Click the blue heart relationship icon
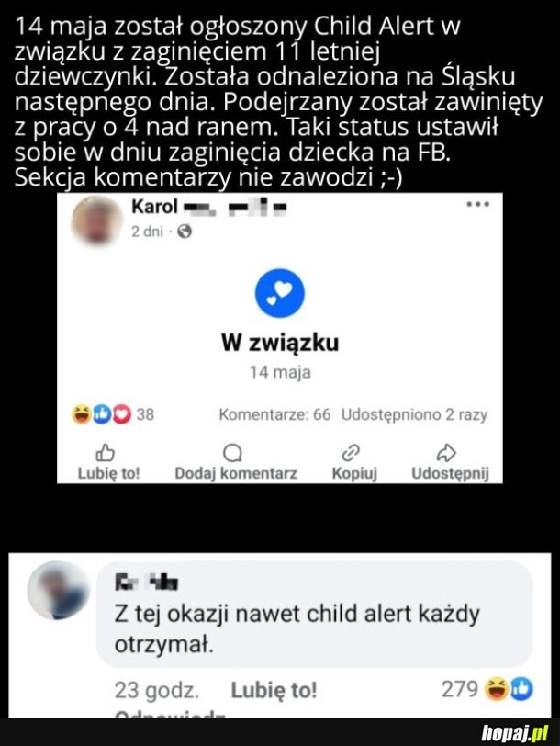 click(x=279, y=293)
